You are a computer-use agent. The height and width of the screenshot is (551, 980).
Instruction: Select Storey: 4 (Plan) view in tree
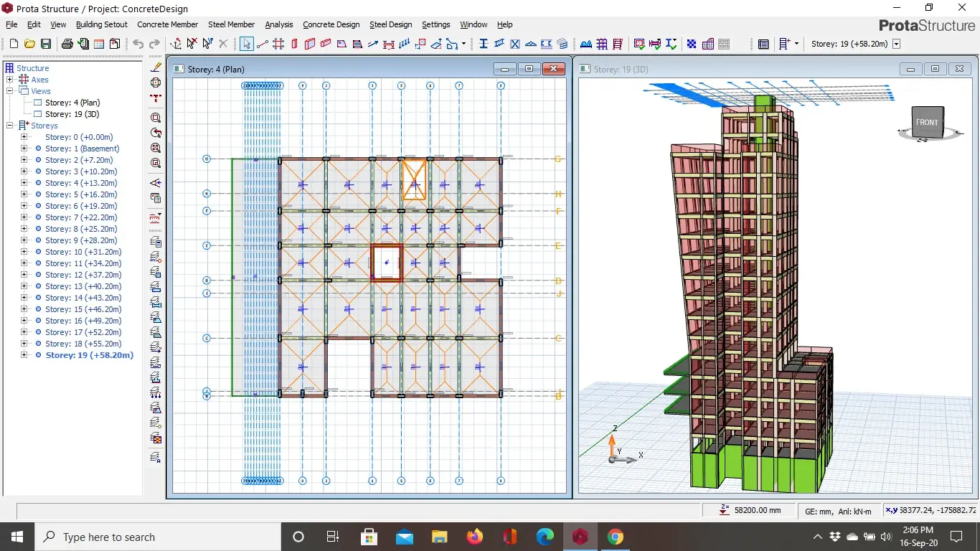coord(72,103)
